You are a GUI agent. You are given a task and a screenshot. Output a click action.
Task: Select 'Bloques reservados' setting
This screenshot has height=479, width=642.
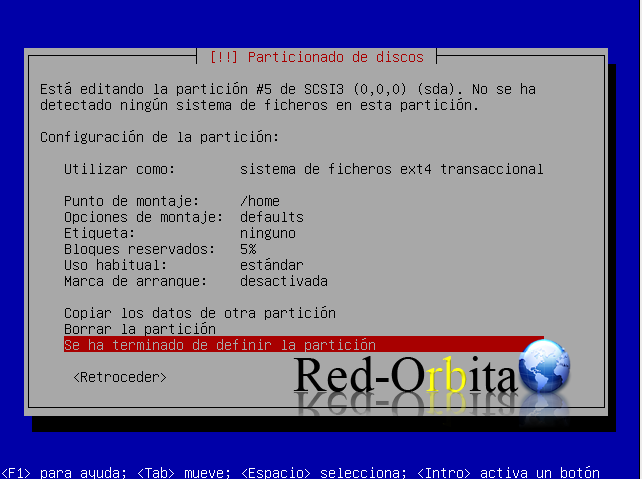coord(139,249)
